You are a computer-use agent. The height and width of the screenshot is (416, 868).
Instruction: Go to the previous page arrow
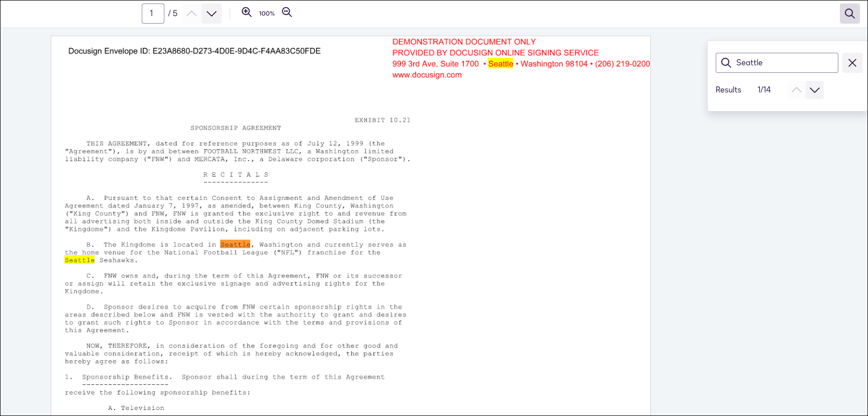tap(191, 14)
